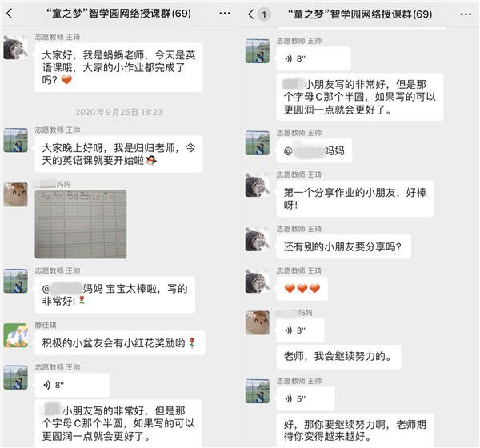Play the 5-second voice message from teacher
Screen dimensions: 480x448
(x=306, y=398)
